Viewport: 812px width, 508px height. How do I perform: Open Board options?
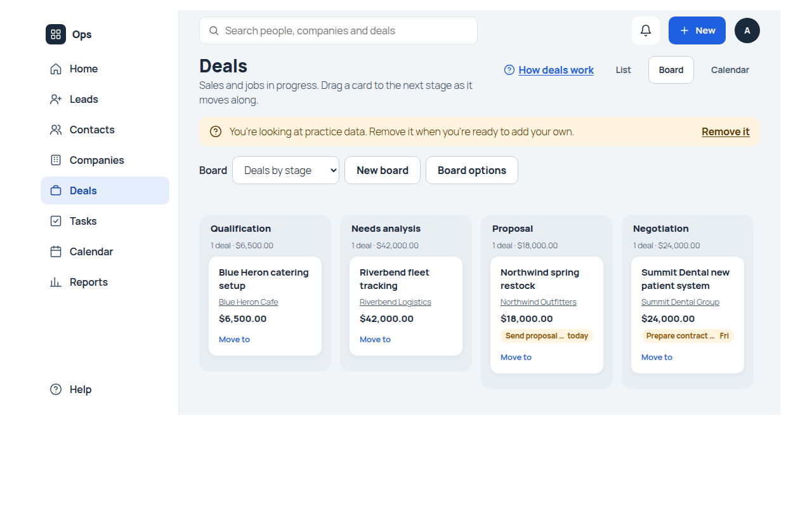tap(472, 170)
